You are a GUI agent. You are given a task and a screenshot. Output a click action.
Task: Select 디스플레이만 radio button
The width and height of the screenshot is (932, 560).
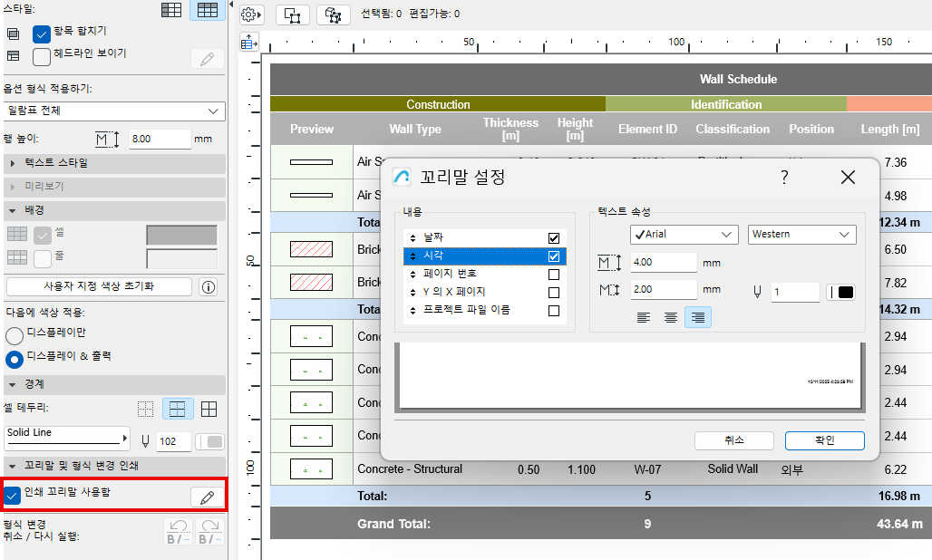coord(15,335)
